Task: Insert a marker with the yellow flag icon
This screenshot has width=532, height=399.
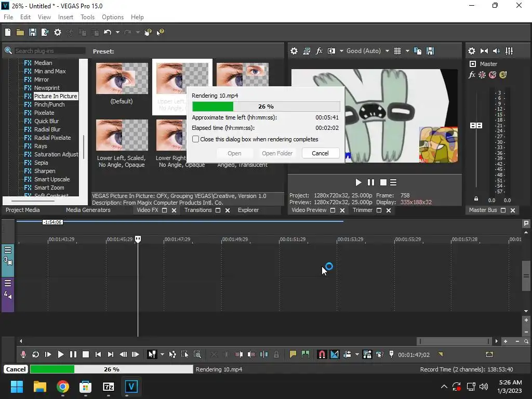Action: click(293, 354)
